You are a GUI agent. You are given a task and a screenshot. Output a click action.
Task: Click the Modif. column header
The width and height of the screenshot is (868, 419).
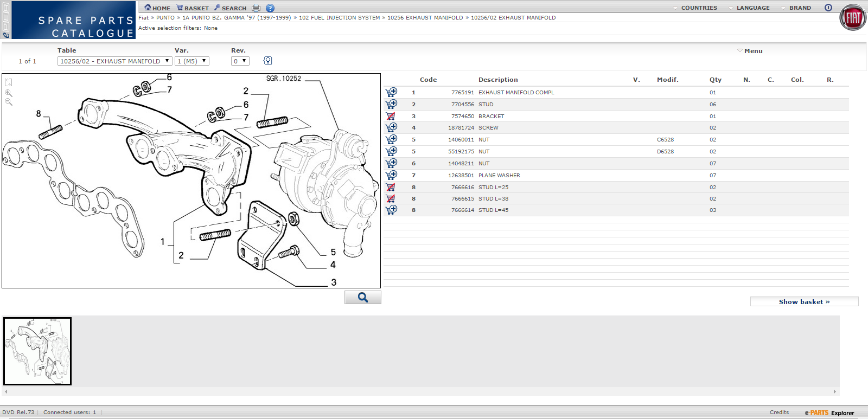(x=667, y=80)
